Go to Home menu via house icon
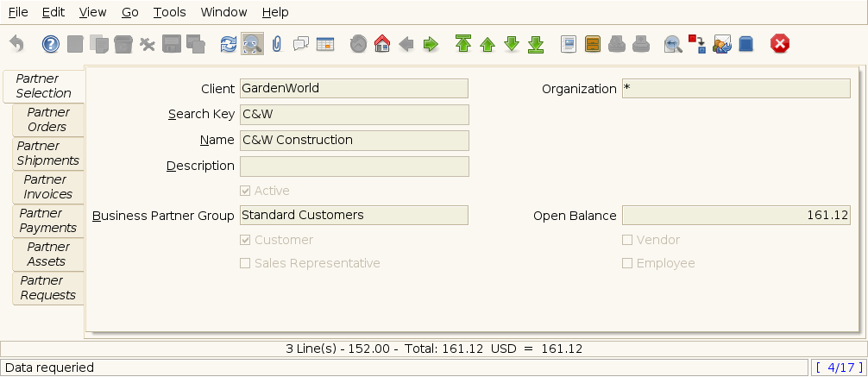 click(x=382, y=44)
